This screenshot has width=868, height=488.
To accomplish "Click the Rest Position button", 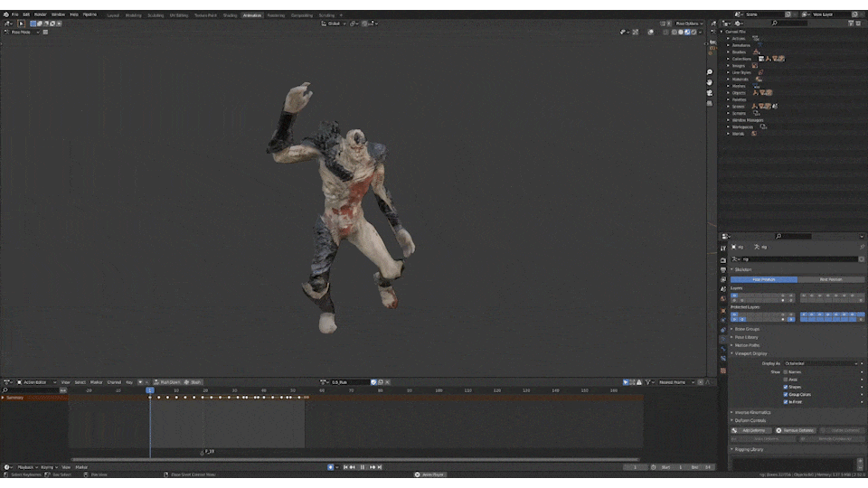I will click(830, 279).
